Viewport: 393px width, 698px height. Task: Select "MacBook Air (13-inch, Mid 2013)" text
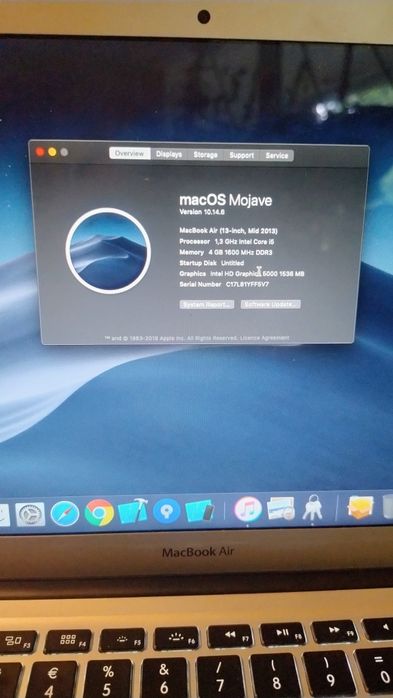point(229,231)
